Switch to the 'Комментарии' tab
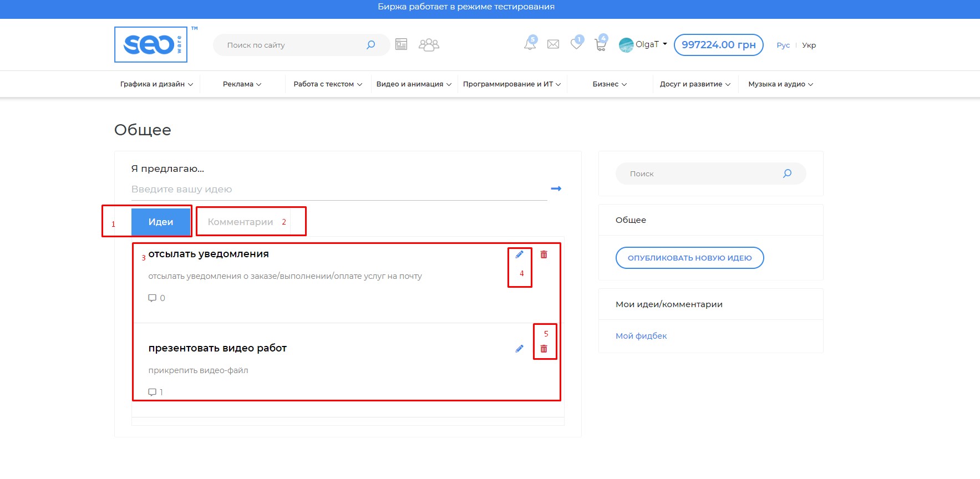980x479 pixels. click(x=240, y=222)
